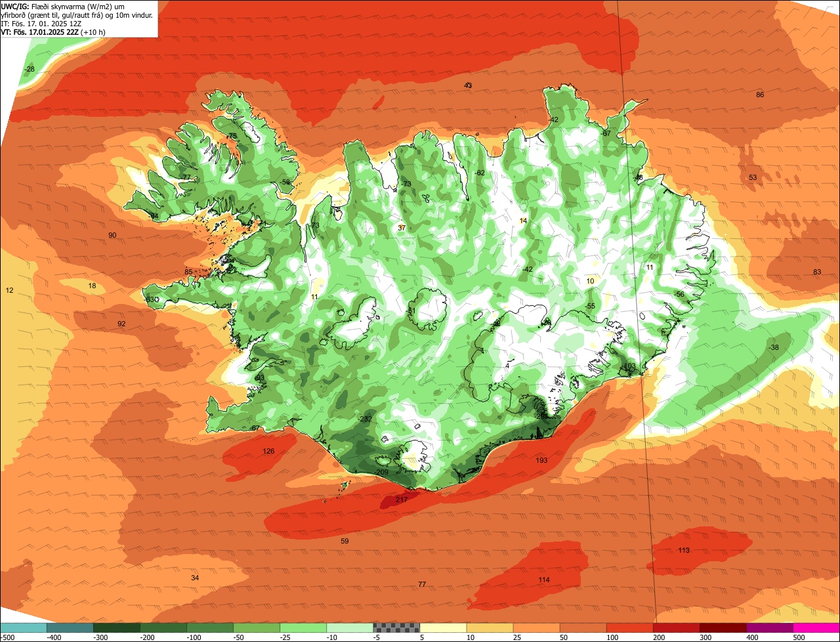Image resolution: width=840 pixels, height=642 pixels.
Task: Click the 59 value south of Iceland
Action: click(345, 542)
